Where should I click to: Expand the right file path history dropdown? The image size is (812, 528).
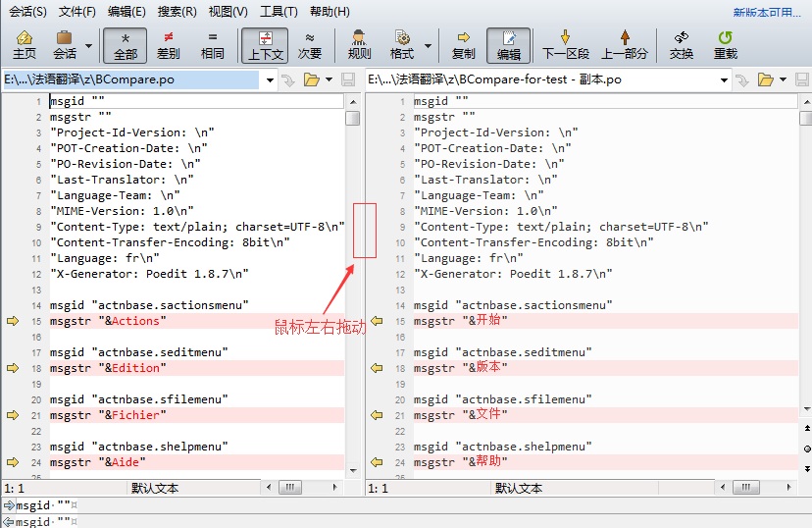pyautogui.click(x=724, y=79)
